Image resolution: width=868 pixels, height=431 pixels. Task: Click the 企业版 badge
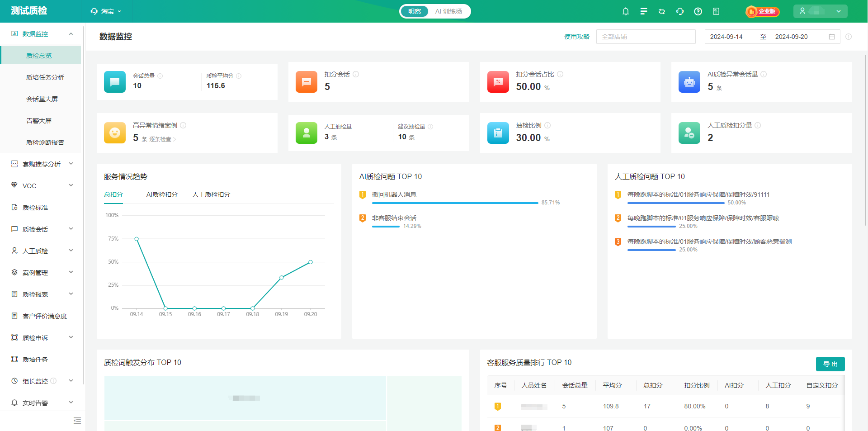[x=763, y=11]
